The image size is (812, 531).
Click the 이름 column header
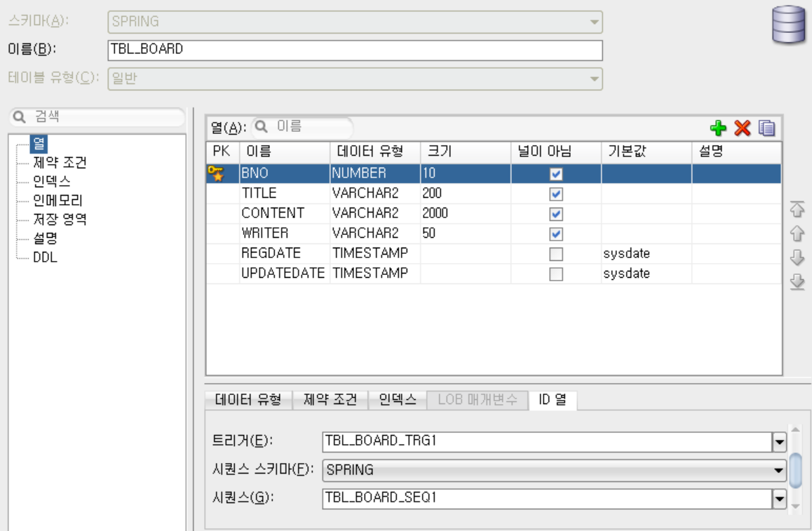[x=284, y=152]
